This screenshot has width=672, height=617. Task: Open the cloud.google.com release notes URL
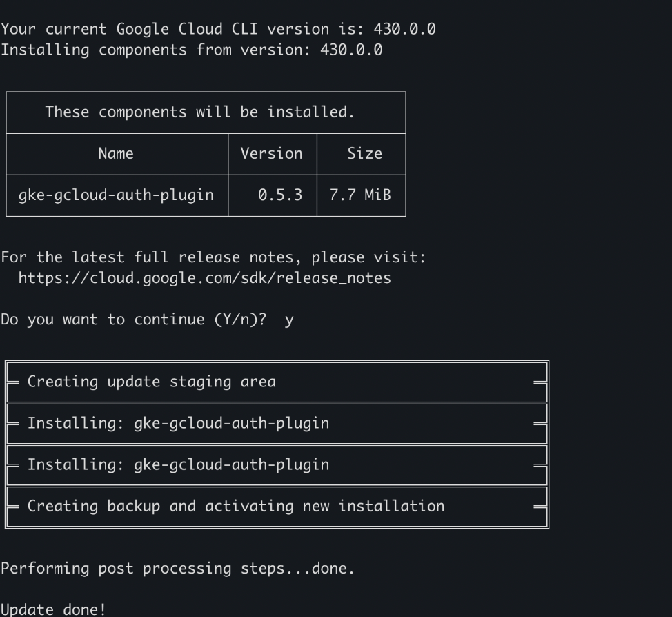[204, 278]
